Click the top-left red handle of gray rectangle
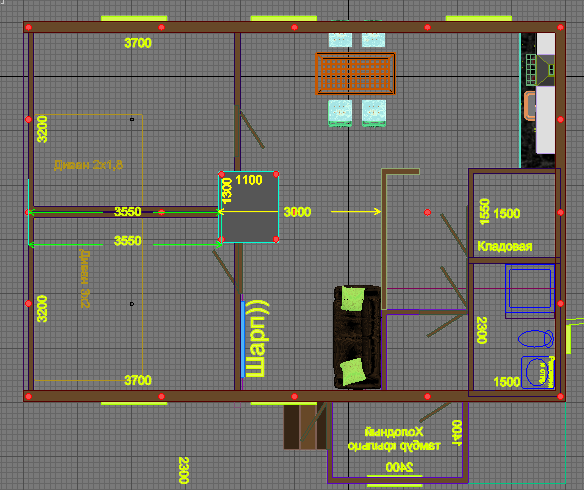584x490 pixels. (x=222, y=174)
